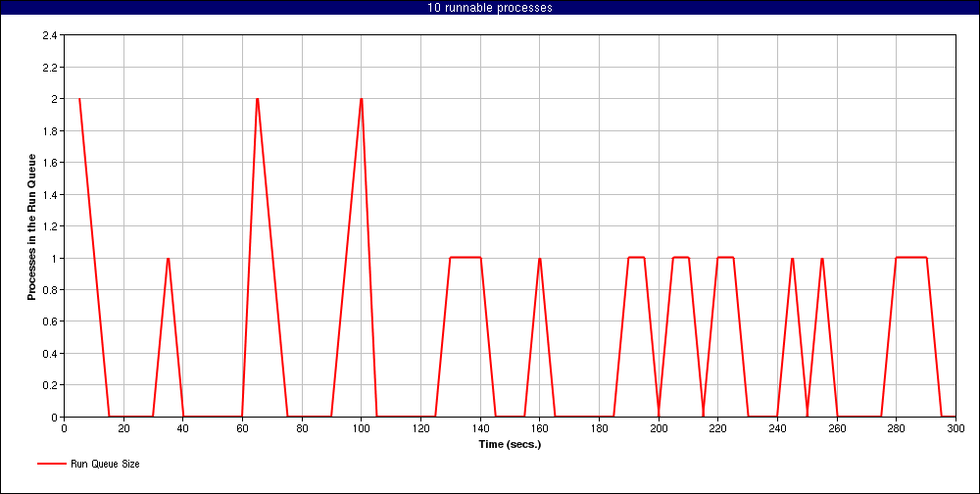This screenshot has width=980, height=494.
Task: Click the y-axis tick value 1.8
Action: (x=49, y=130)
